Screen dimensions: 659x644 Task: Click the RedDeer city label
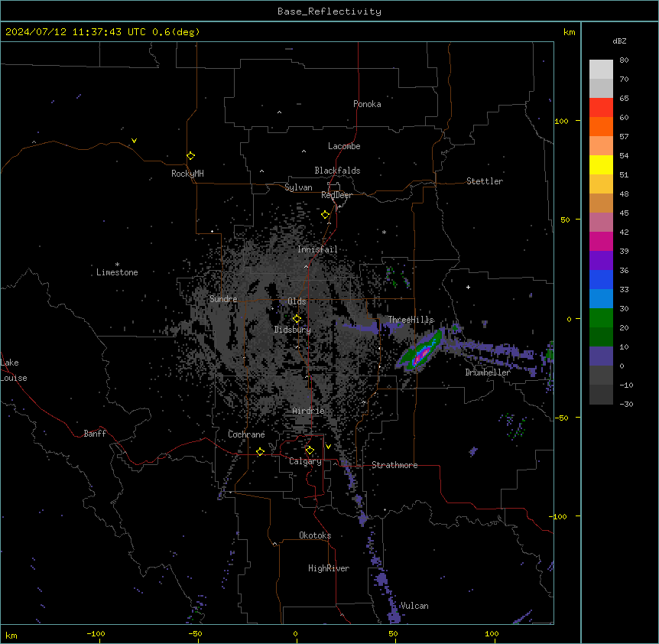point(336,195)
